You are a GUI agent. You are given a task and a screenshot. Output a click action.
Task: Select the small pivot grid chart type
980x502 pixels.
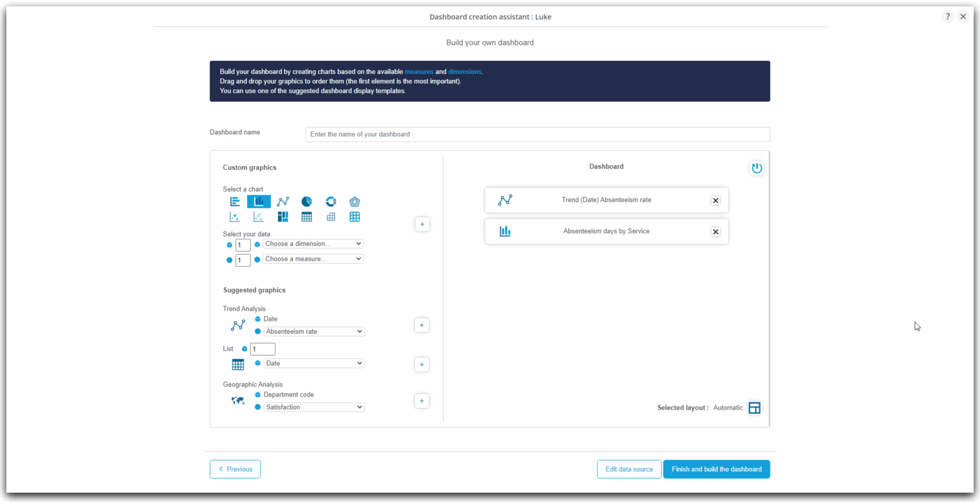click(x=331, y=217)
